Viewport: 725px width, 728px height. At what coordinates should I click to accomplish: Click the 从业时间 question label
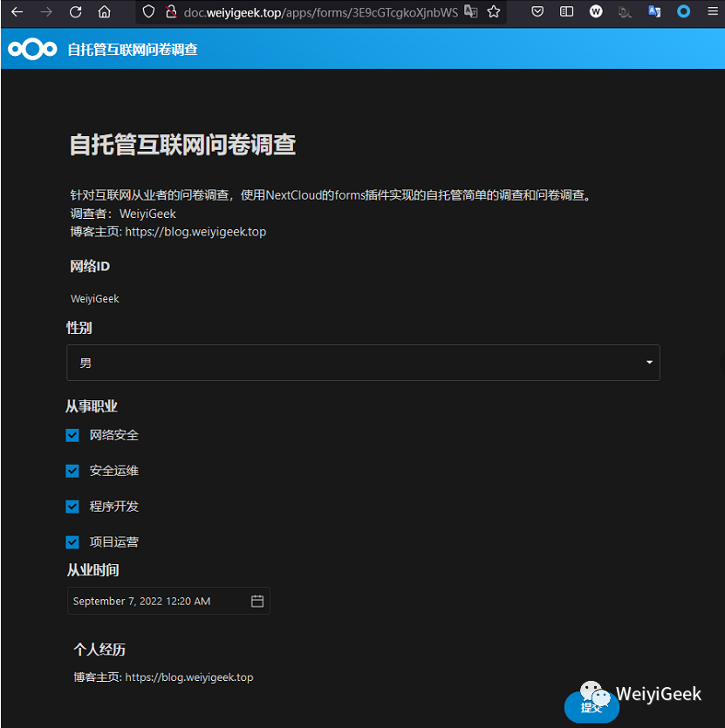tap(93, 569)
